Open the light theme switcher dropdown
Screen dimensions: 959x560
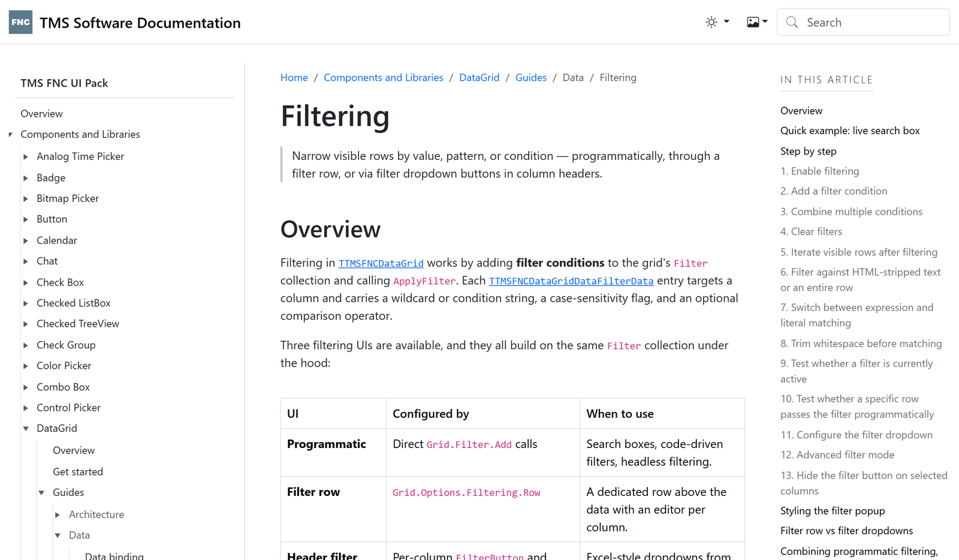tap(717, 22)
